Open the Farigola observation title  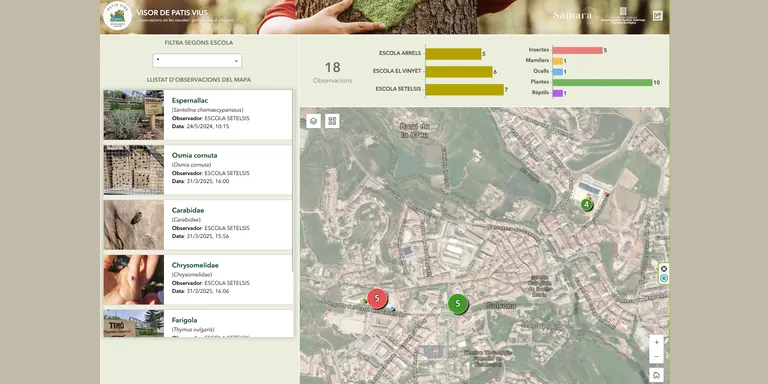click(x=184, y=320)
